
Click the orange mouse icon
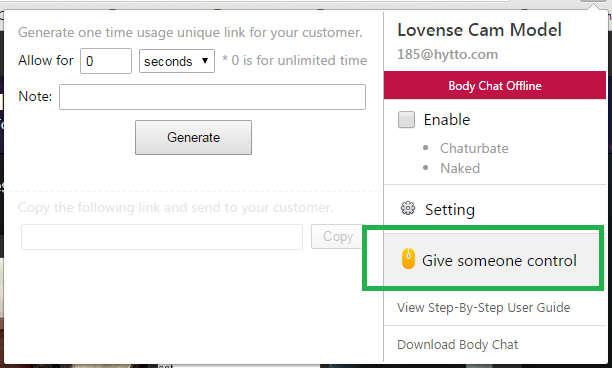click(x=408, y=259)
